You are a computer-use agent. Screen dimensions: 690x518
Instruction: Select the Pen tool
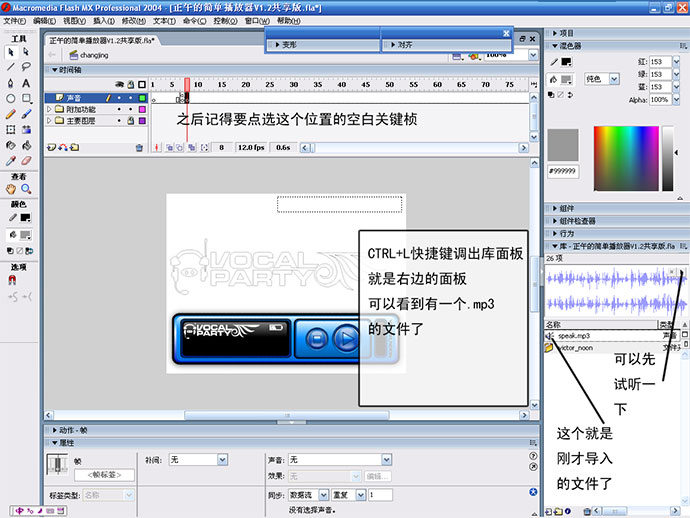11,83
